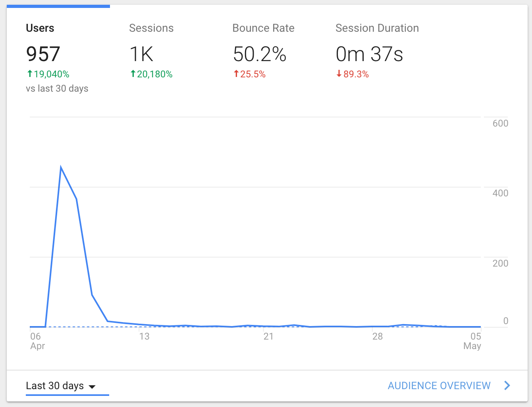Click the 50.2% bounce rate value
This screenshot has width=532, height=407.
[260, 54]
